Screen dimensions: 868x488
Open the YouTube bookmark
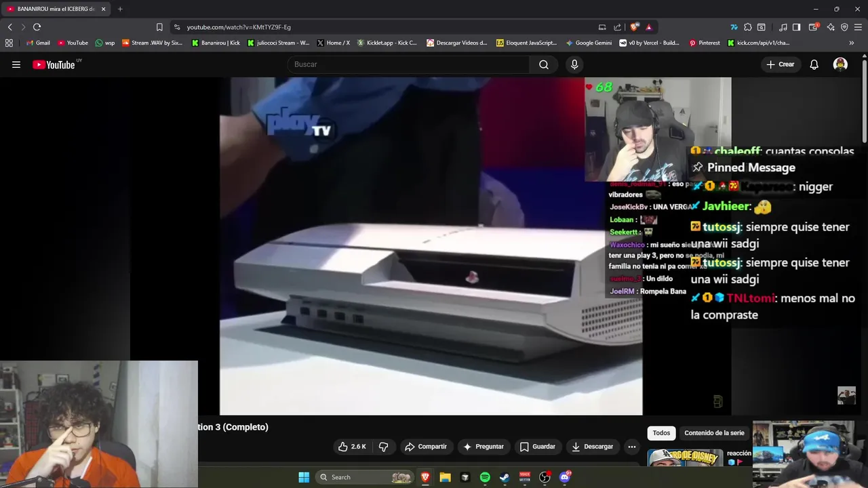click(x=73, y=43)
